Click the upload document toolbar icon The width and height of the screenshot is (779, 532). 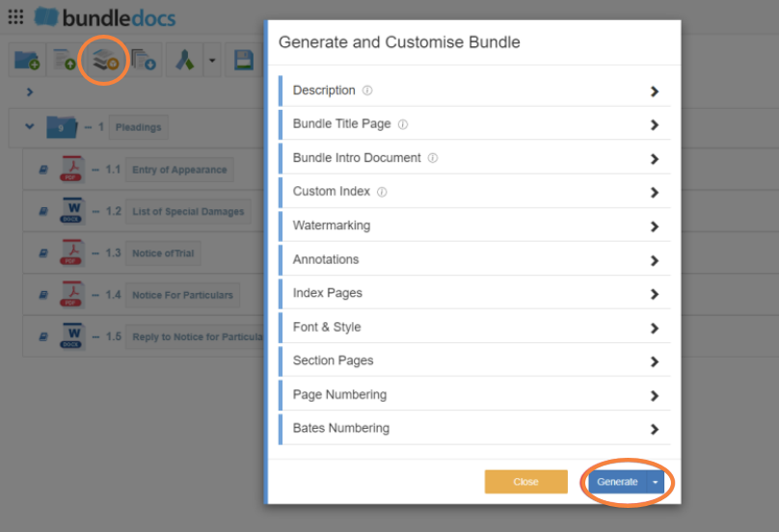pyautogui.click(x=65, y=60)
